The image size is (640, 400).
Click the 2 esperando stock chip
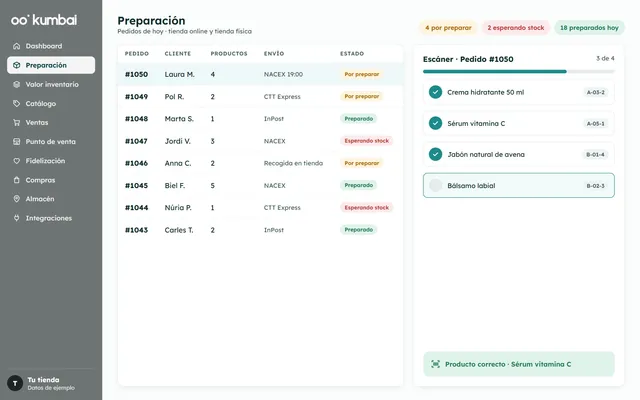[x=516, y=28]
